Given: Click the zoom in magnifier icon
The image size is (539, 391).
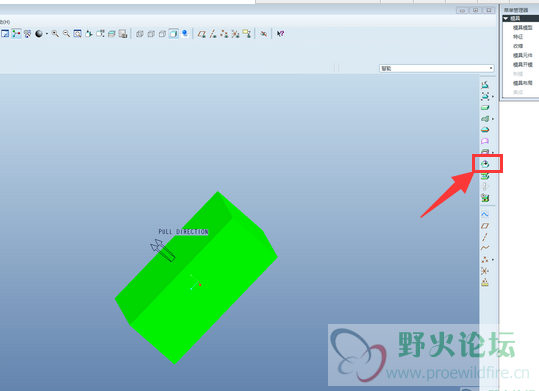Looking at the screenshot, I should (55, 33).
